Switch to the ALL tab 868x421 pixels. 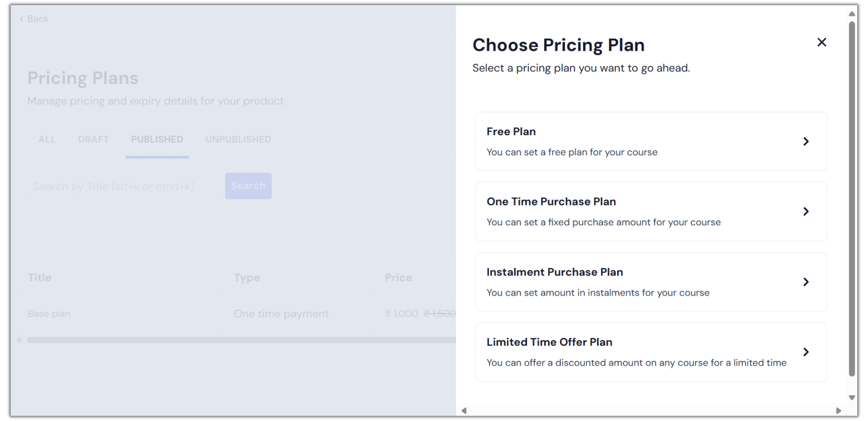tap(47, 139)
